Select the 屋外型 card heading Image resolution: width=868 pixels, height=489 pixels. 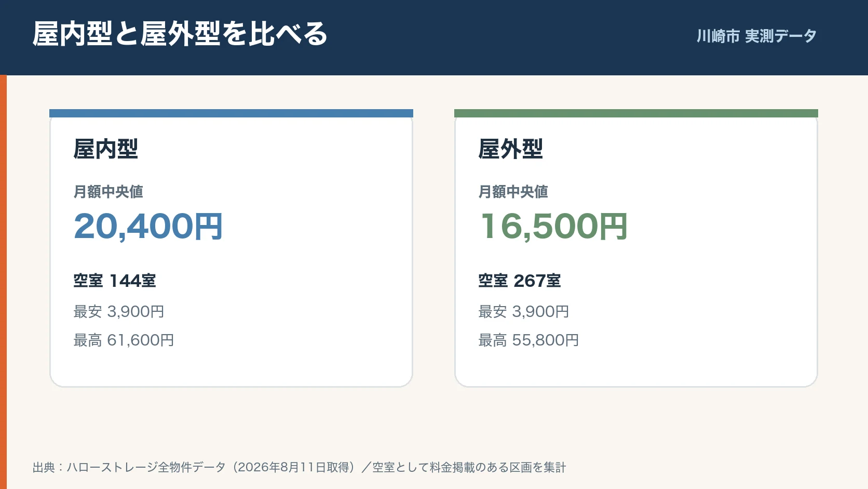tap(511, 149)
